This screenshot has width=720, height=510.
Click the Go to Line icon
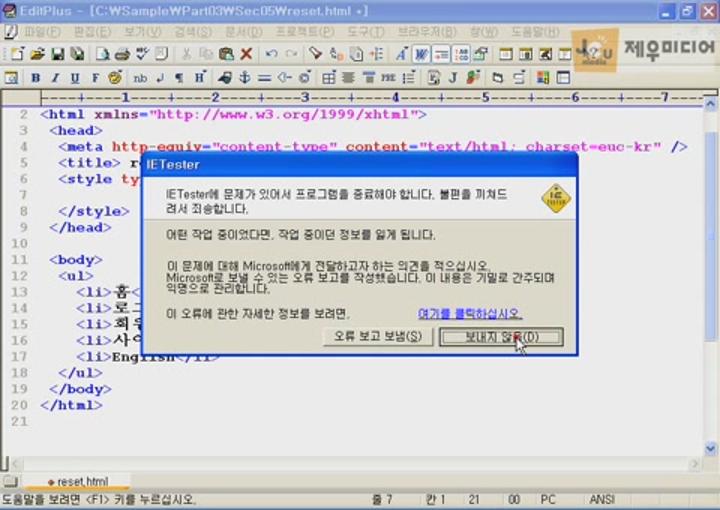pos(377,54)
